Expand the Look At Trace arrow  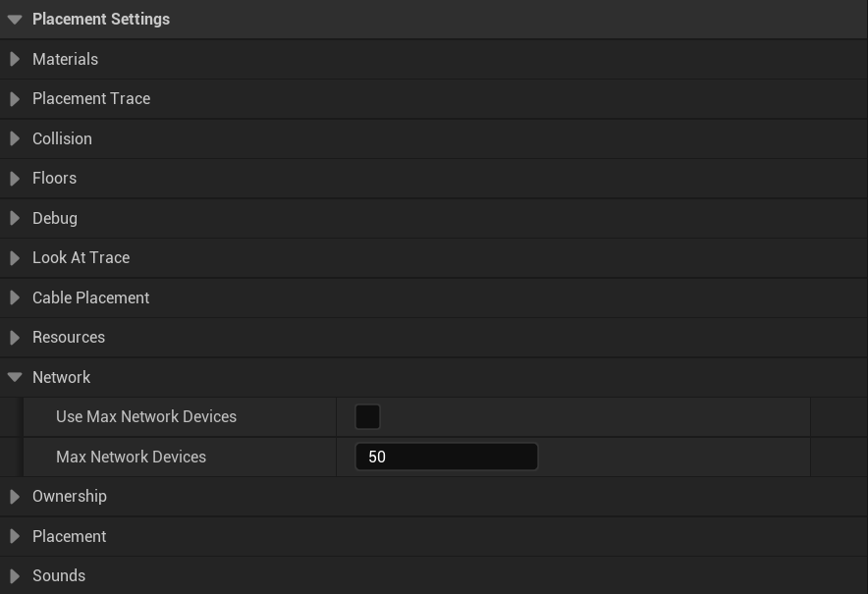click(15, 258)
